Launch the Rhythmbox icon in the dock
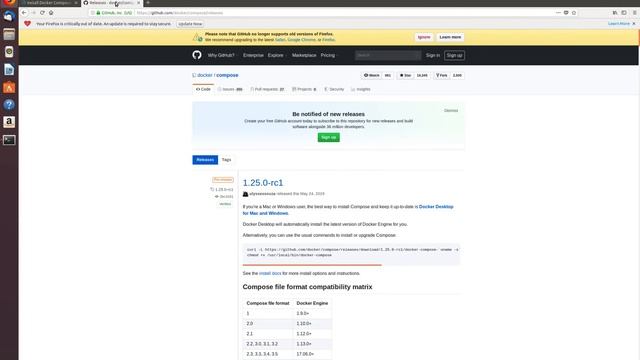Viewport: 640px width, 360px height. pyautogui.click(x=9, y=52)
